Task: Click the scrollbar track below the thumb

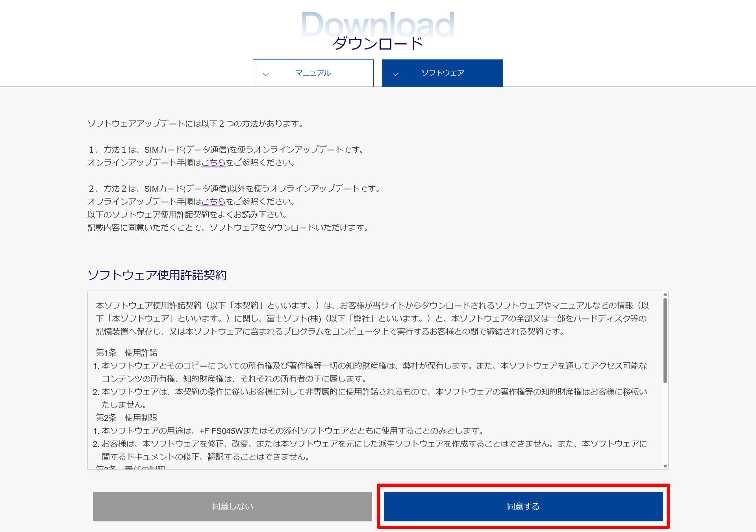Action: coord(665,425)
